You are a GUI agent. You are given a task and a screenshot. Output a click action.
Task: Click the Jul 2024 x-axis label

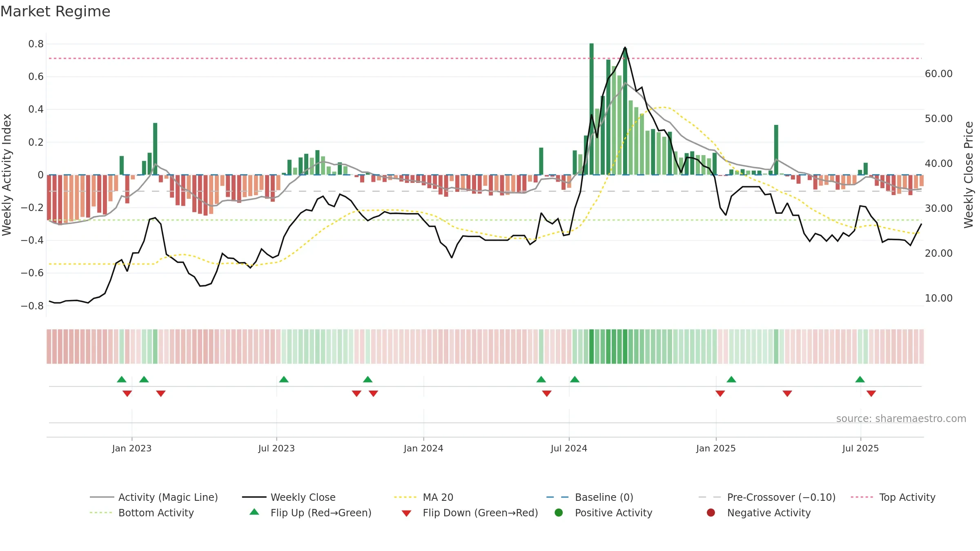pos(569,448)
